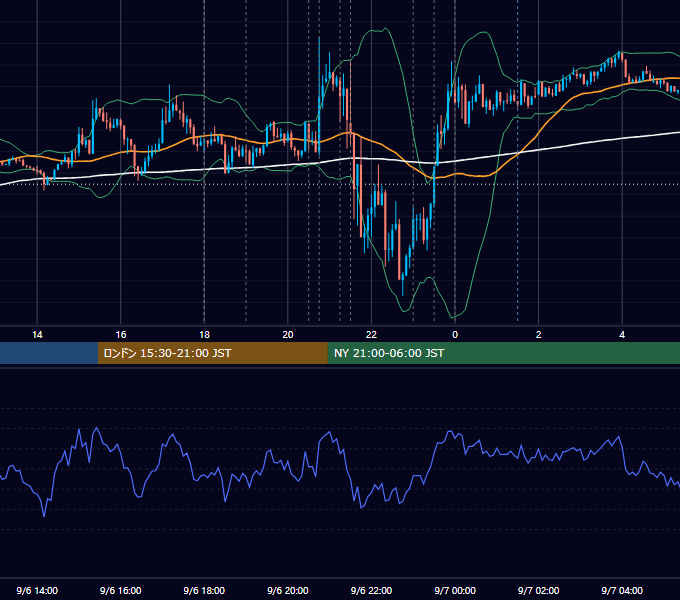Click the 9/7 00:00 label on oscillator axis
The image size is (680, 600).
click(455, 590)
